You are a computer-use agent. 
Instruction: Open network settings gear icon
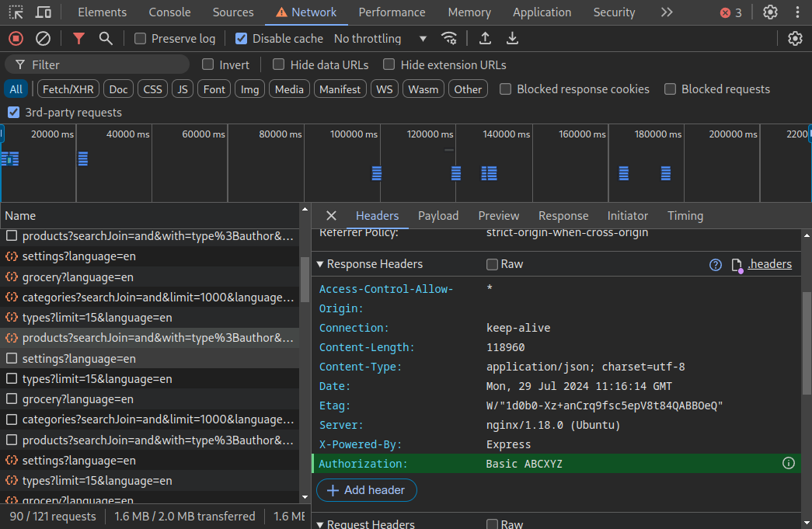click(795, 38)
